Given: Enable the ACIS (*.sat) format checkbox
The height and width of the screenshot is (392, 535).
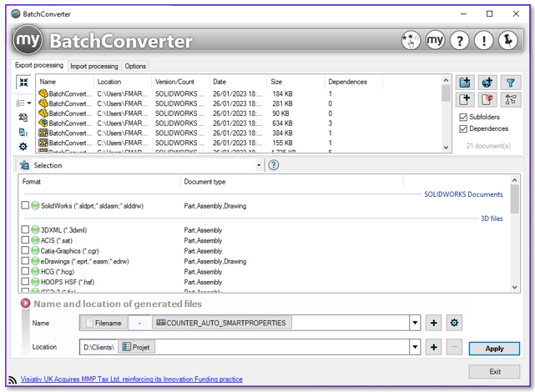Looking at the screenshot, I should 25,240.
